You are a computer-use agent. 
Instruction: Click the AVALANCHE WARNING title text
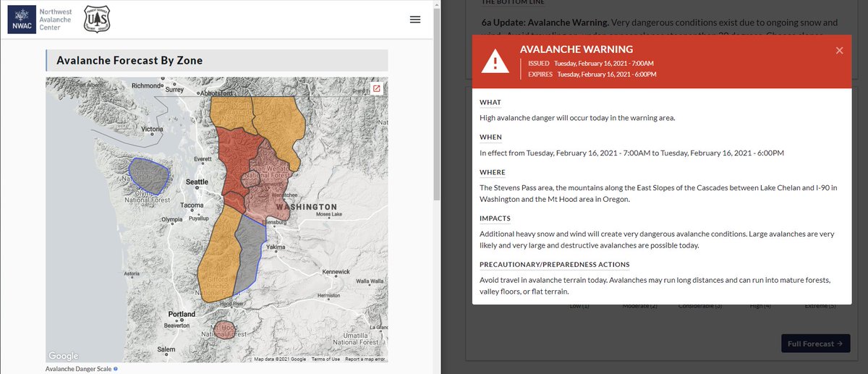tap(576, 49)
